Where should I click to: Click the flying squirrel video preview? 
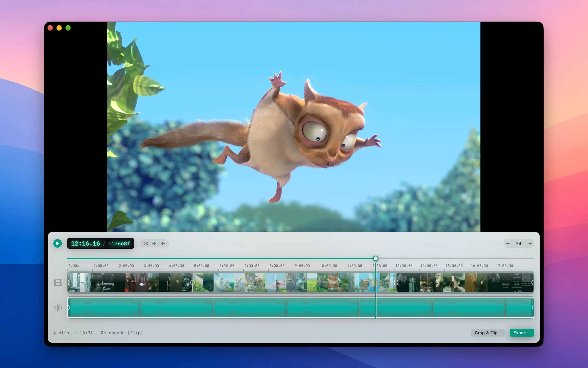tap(294, 127)
